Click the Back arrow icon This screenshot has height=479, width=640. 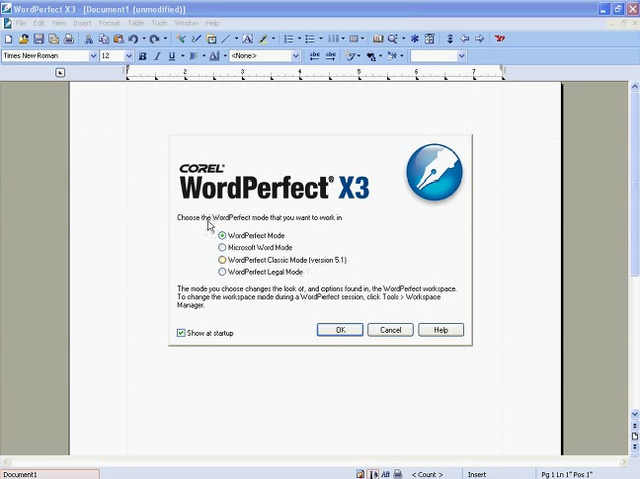click(x=464, y=39)
